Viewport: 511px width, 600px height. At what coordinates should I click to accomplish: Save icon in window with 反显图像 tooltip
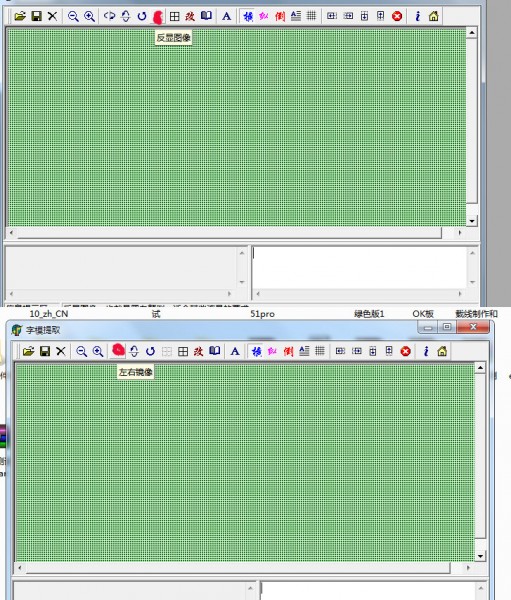pyautogui.click(x=36, y=16)
